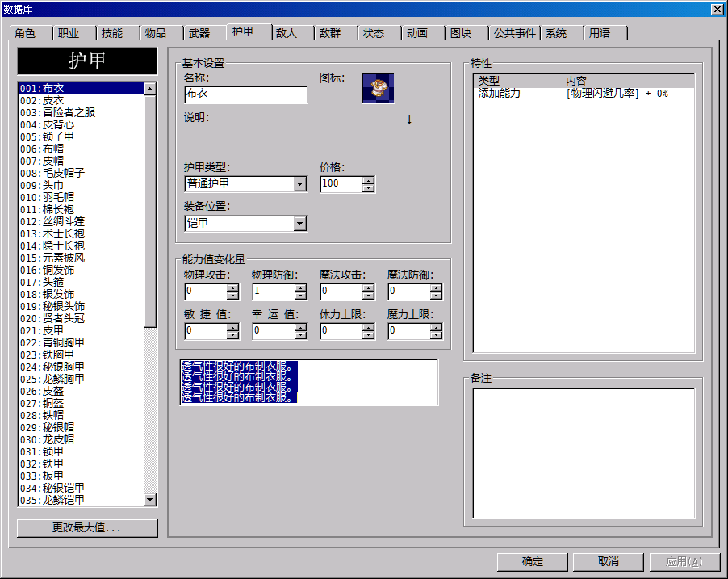
Task: Select 012:丝绸斗篷 in the list
Action: (x=82, y=221)
